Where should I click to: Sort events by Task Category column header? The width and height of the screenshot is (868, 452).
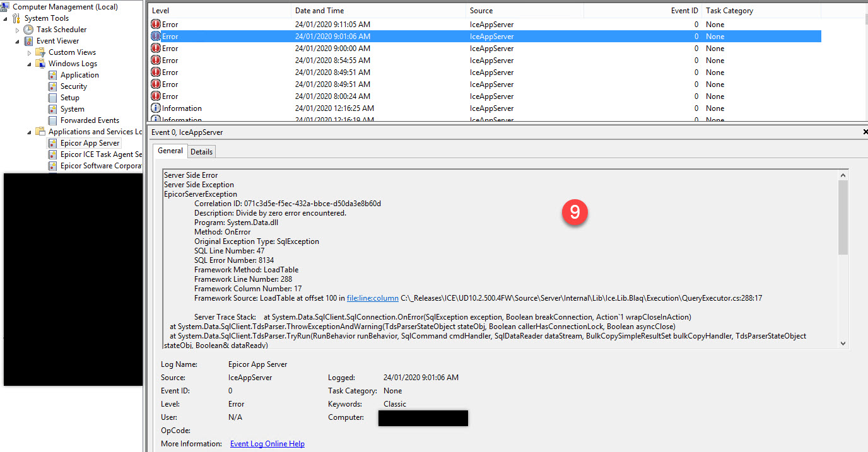click(x=761, y=11)
